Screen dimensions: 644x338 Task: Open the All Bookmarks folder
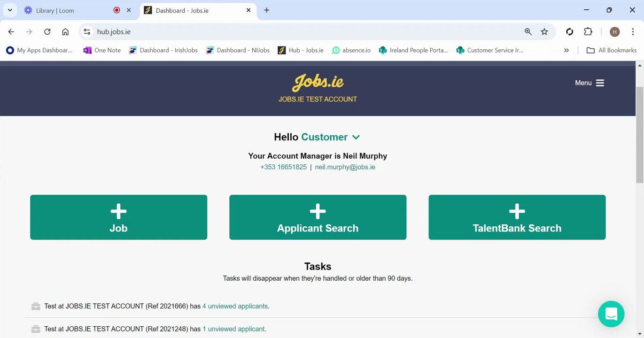612,50
